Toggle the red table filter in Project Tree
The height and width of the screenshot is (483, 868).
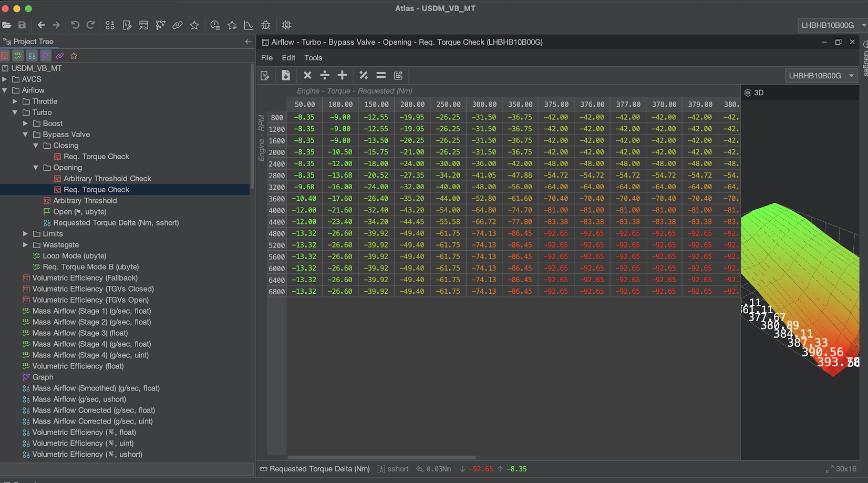[5, 56]
